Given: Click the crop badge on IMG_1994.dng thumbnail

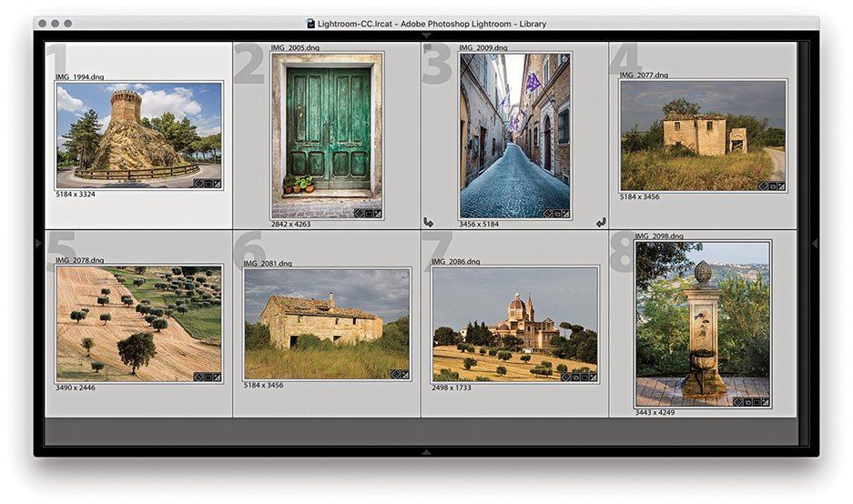Looking at the screenshot, I should coord(208,184).
